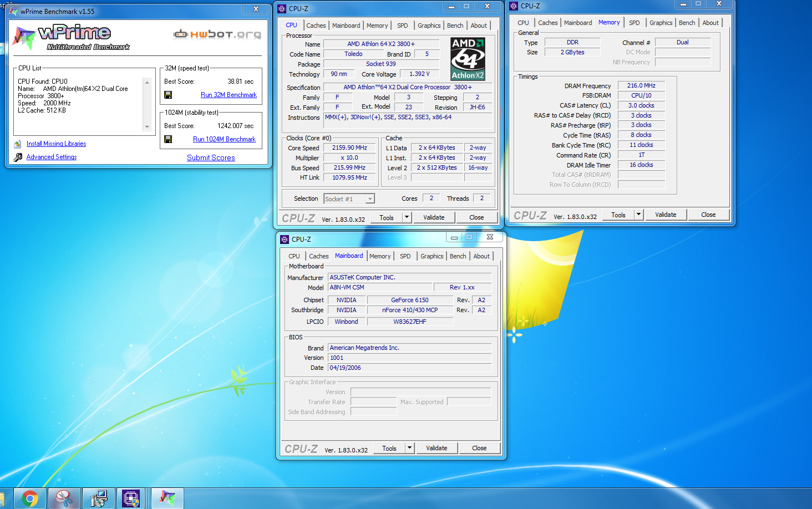Click the wPrime title bar icon
The width and height of the screenshot is (812, 509).
14,11
